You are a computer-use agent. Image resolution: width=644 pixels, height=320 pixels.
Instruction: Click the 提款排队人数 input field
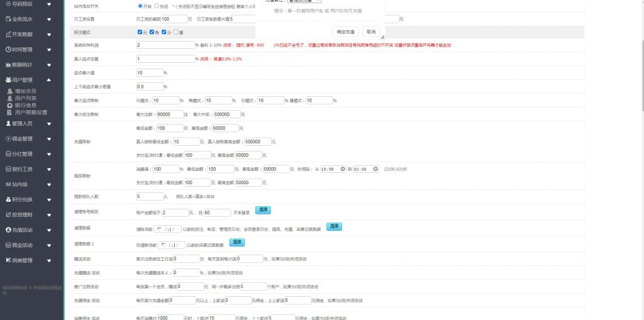(x=150, y=196)
